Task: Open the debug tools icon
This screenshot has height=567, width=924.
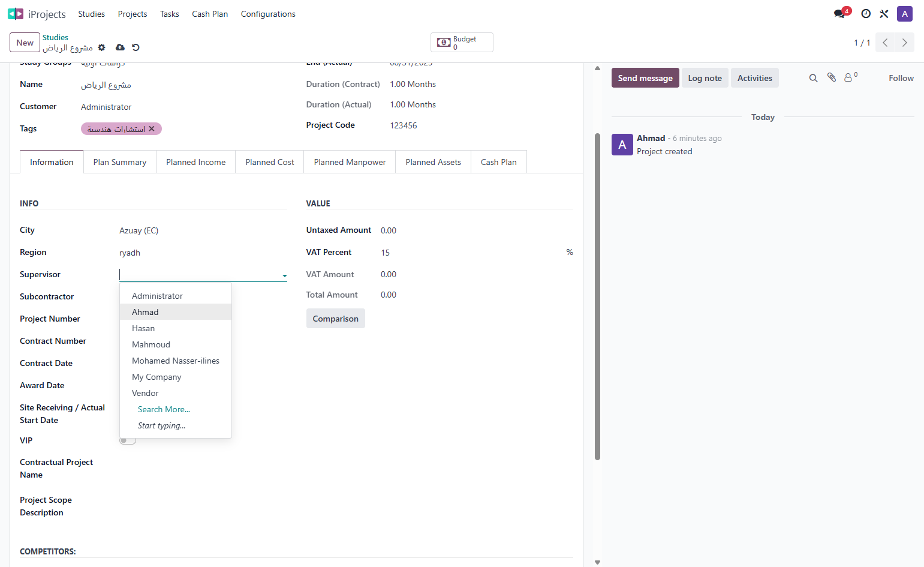Action: pos(884,14)
